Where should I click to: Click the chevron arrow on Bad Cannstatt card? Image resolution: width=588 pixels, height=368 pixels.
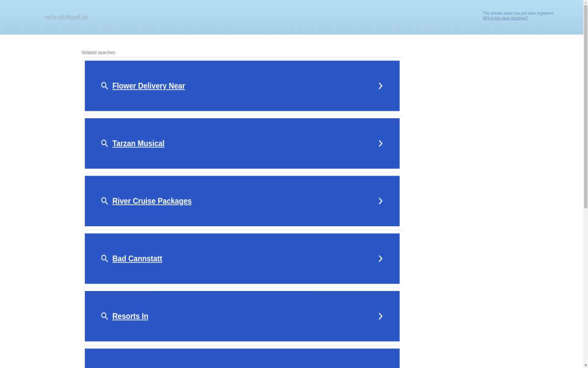[x=380, y=259]
